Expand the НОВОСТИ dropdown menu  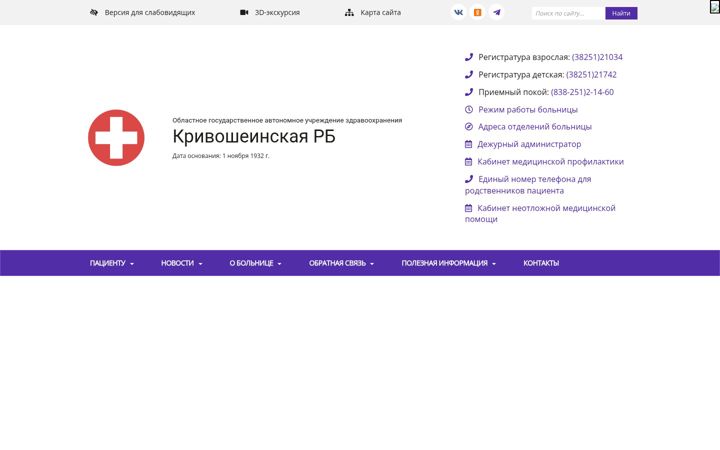[181, 263]
